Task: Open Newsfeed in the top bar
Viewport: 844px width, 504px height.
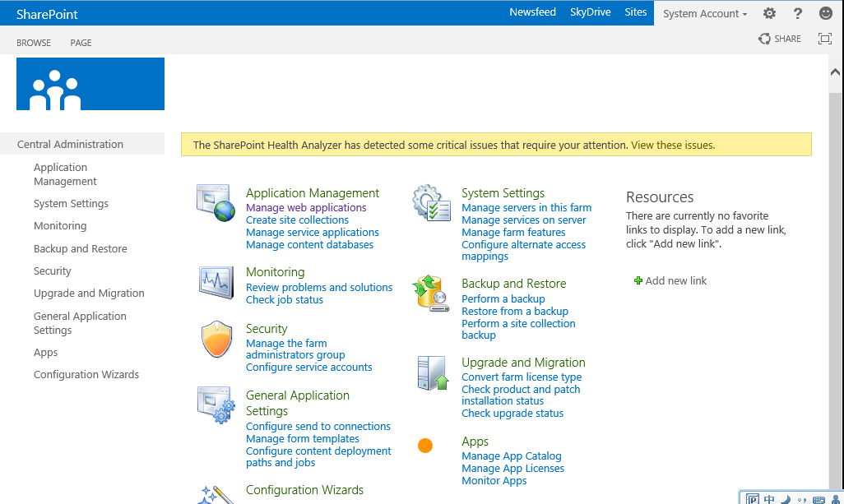Action: 532,12
